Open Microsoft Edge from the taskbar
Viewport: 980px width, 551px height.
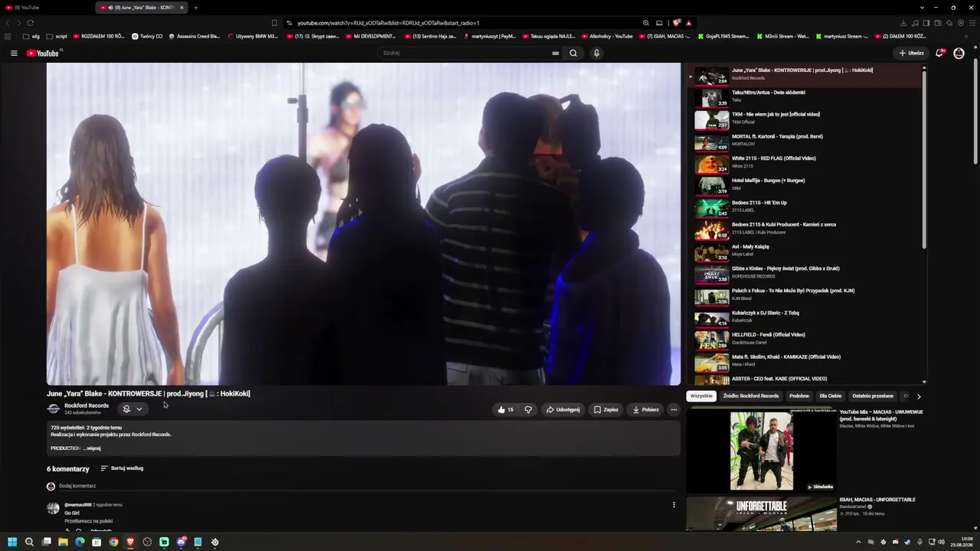pyautogui.click(x=80, y=542)
